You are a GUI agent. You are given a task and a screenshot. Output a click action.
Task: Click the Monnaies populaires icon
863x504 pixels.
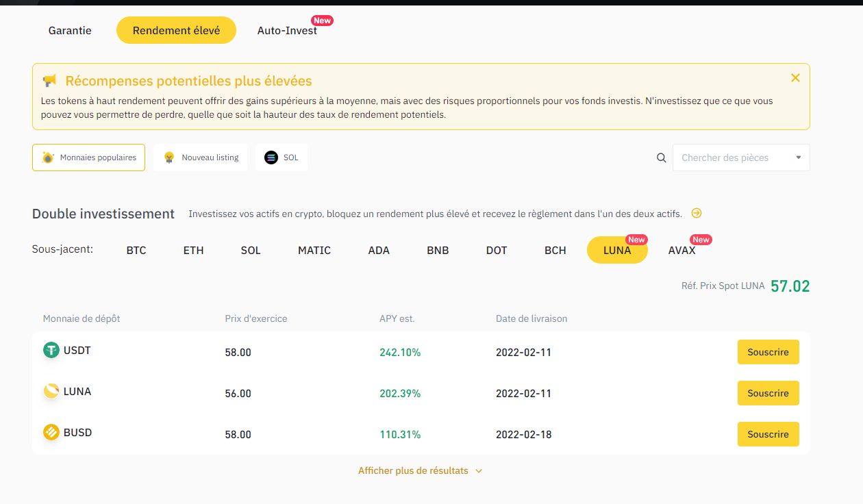pyautogui.click(x=48, y=157)
